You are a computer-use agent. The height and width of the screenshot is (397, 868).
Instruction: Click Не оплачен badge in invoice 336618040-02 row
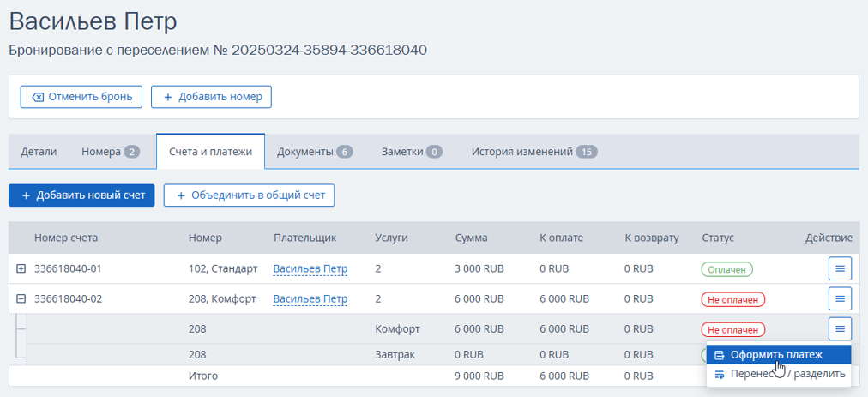(x=733, y=299)
